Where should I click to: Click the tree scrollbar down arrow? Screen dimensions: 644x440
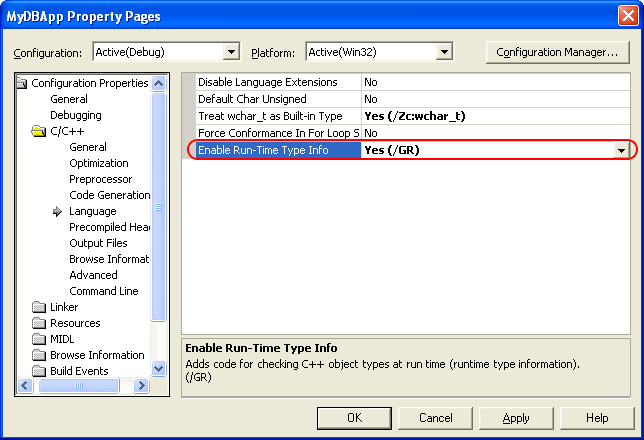click(x=158, y=369)
